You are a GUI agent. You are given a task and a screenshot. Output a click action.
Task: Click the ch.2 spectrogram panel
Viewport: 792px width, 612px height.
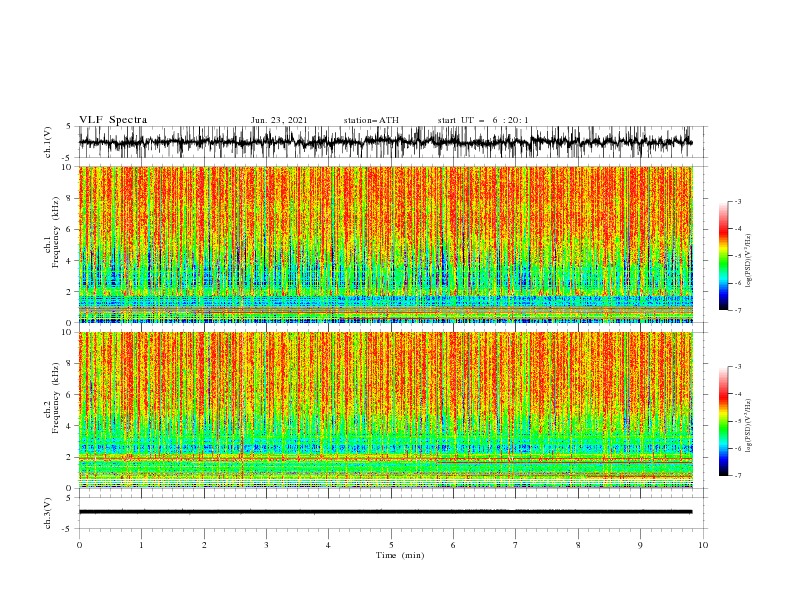click(x=385, y=410)
